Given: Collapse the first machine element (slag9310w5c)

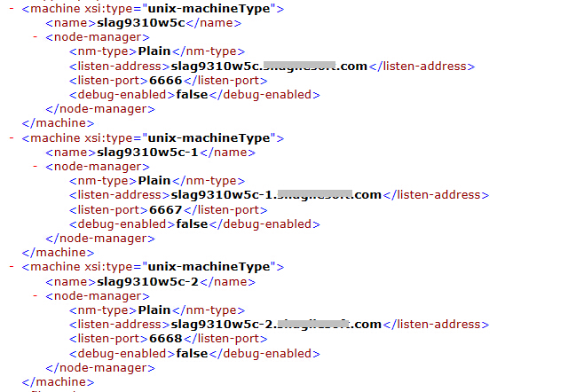Looking at the screenshot, I should (x=11, y=9).
